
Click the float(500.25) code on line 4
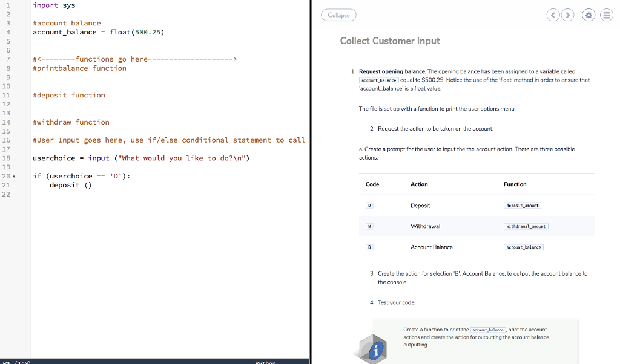click(137, 33)
